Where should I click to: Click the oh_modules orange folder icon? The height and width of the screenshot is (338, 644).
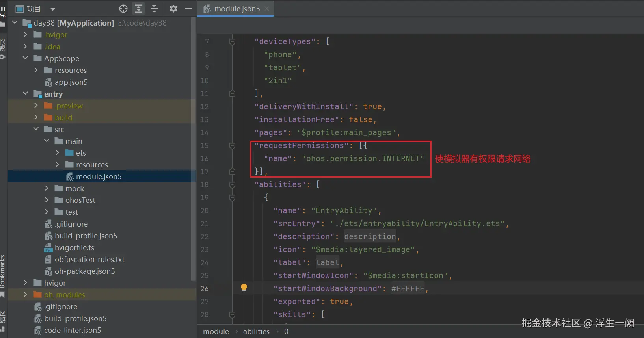click(x=37, y=295)
